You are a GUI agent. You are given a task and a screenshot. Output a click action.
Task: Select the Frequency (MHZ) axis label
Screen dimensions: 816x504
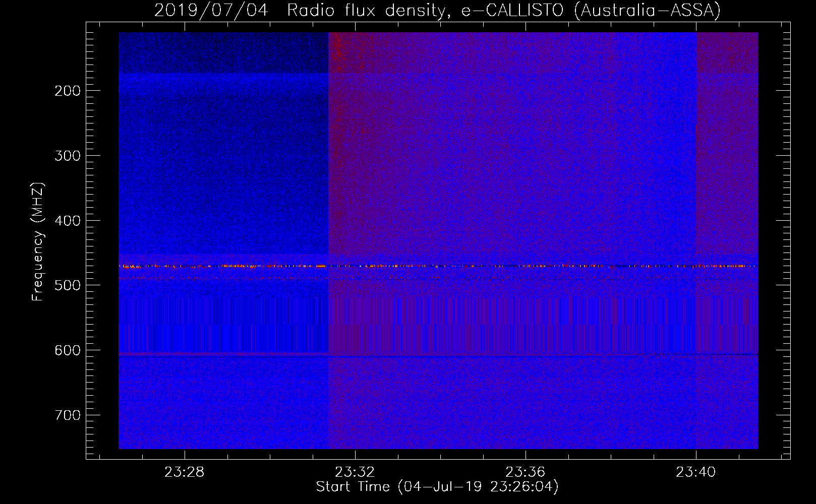pos(38,241)
